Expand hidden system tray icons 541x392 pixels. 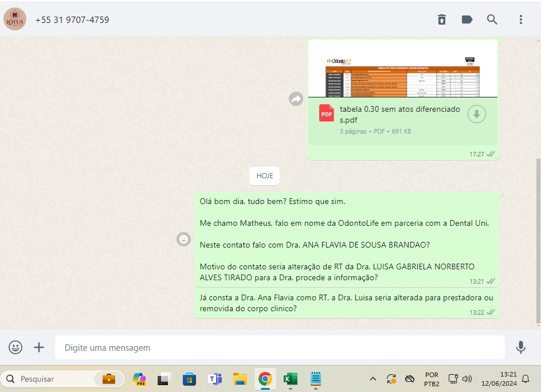tap(373, 379)
